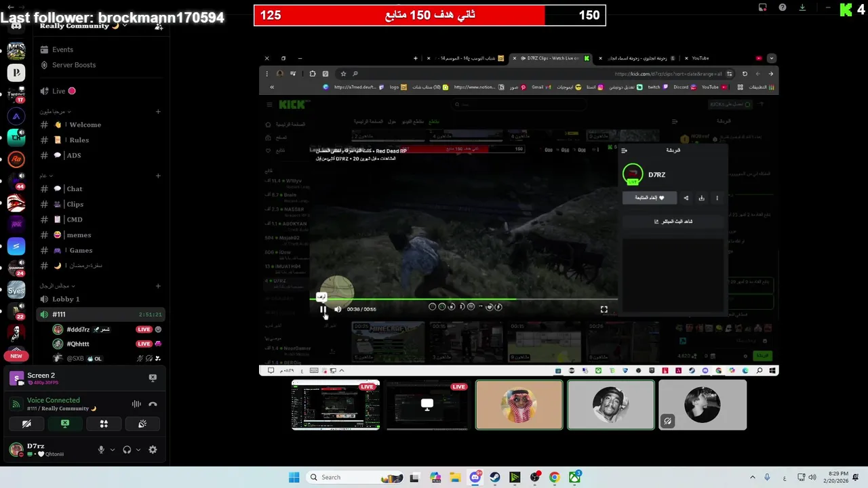Open the Games channel
Screen dimensions: 868x488
[x=100, y=250]
